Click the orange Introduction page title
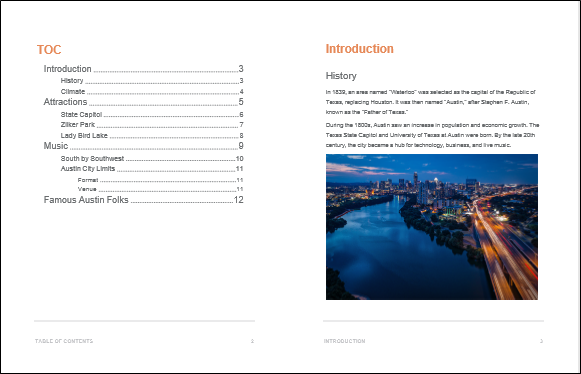Viewport: 581px width, 374px height. point(359,49)
